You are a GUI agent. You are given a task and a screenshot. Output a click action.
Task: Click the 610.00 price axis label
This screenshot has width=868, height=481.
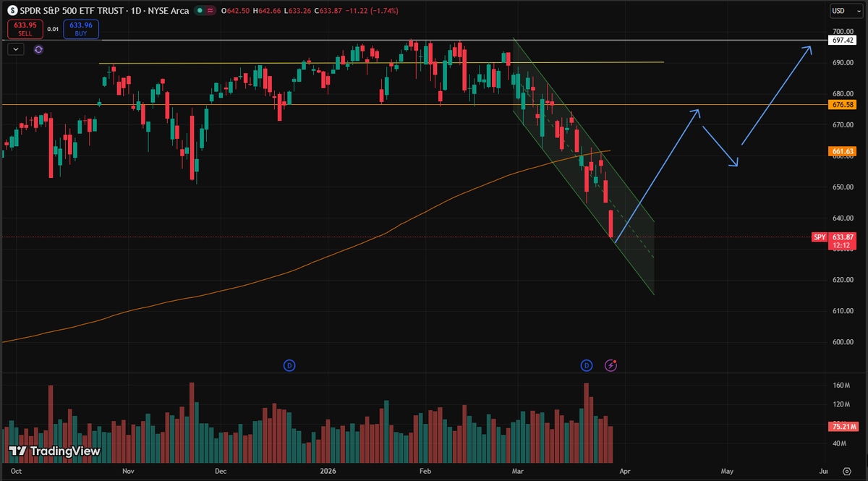tap(843, 311)
